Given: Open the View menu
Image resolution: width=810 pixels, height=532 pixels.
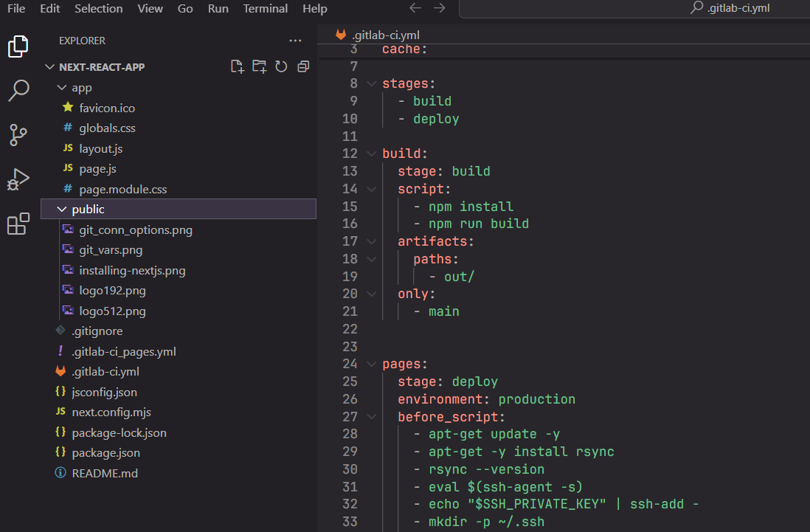Looking at the screenshot, I should [x=150, y=9].
